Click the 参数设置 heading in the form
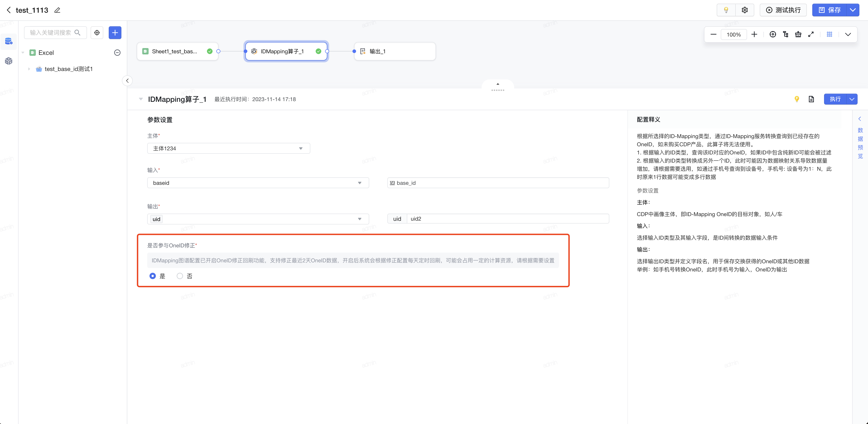 click(160, 120)
